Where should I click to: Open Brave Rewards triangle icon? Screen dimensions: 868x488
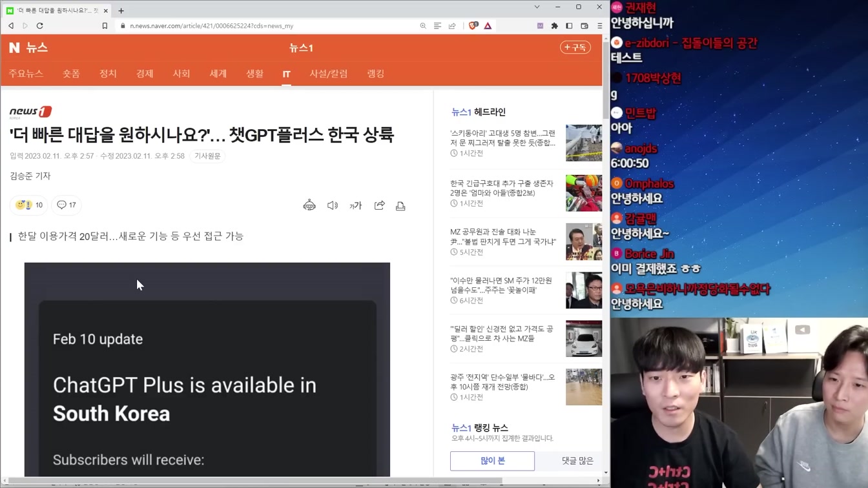pos(488,26)
